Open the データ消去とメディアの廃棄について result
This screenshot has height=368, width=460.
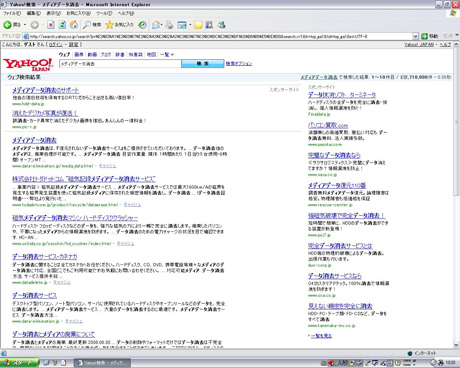click(54, 334)
